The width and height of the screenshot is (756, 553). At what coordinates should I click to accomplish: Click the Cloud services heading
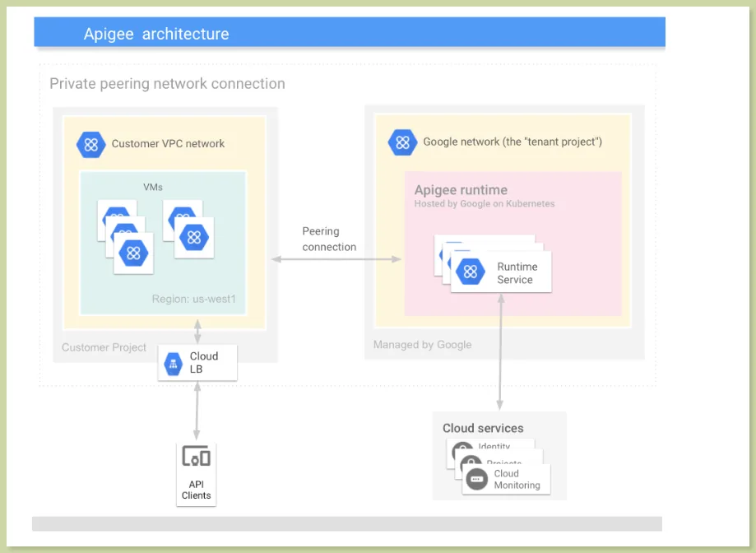tap(483, 428)
